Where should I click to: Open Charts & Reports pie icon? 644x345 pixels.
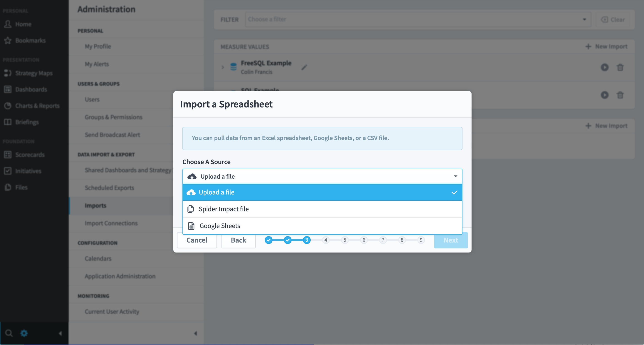8,106
